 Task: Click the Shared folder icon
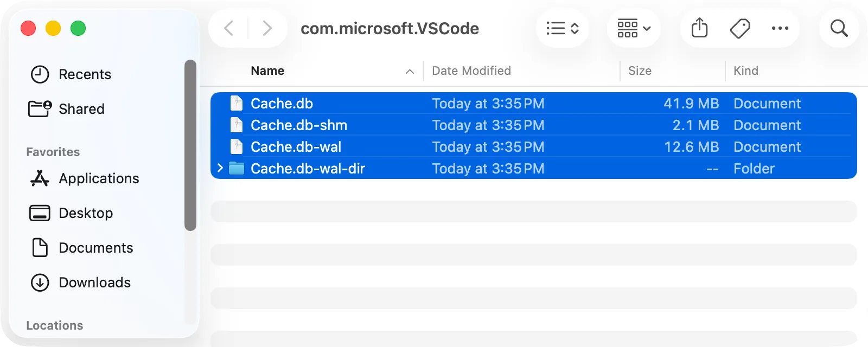point(40,109)
